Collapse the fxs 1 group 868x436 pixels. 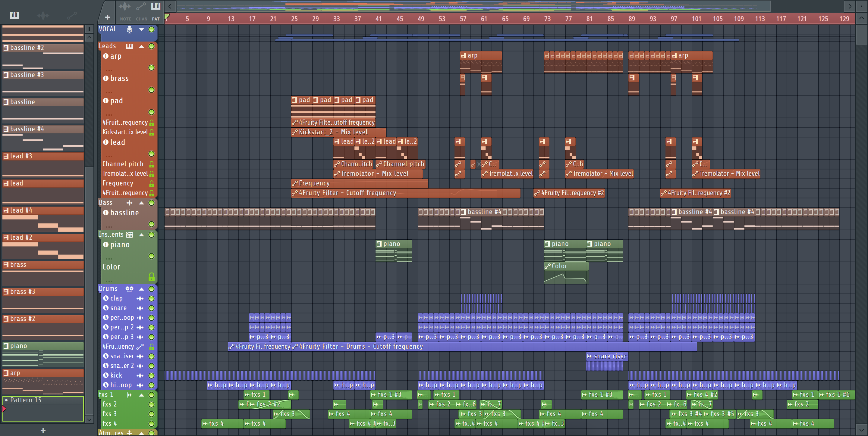[142, 395]
